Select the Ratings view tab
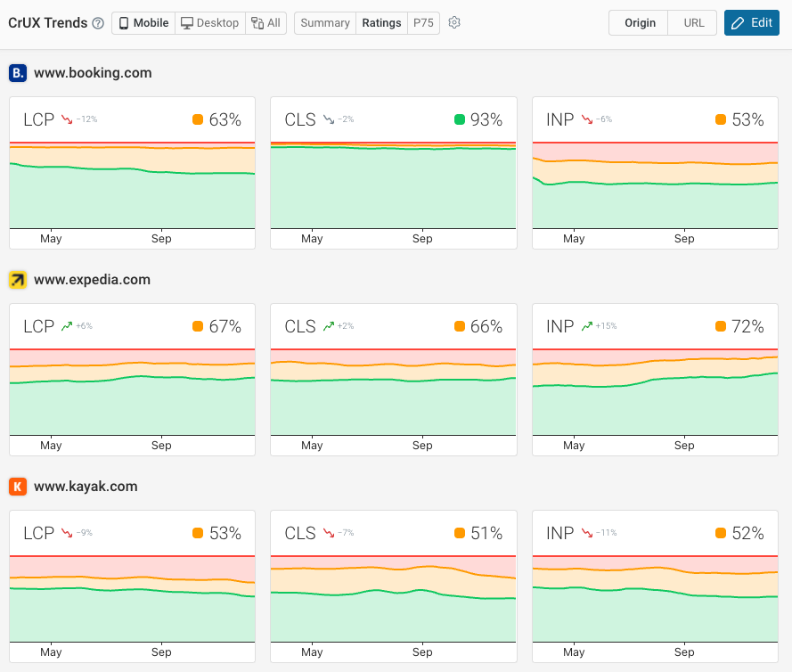The width and height of the screenshot is (792, 672). 381,22
